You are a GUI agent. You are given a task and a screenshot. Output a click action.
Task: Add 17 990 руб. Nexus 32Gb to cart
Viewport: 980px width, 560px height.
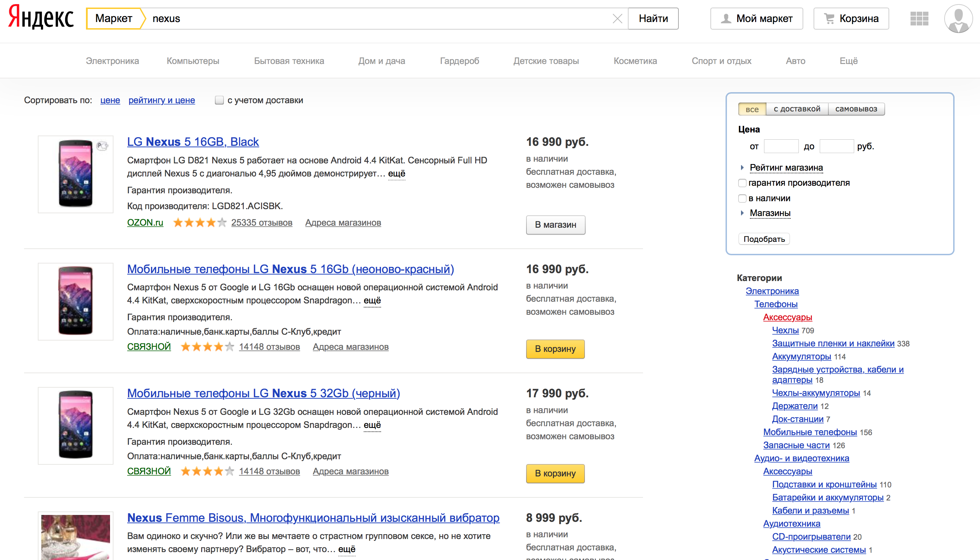pyautogui.click(x=555, y=473)
